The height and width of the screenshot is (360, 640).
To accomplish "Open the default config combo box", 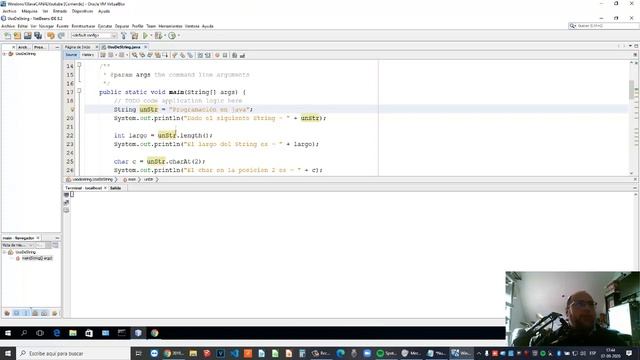I will (x=93, y=36).
